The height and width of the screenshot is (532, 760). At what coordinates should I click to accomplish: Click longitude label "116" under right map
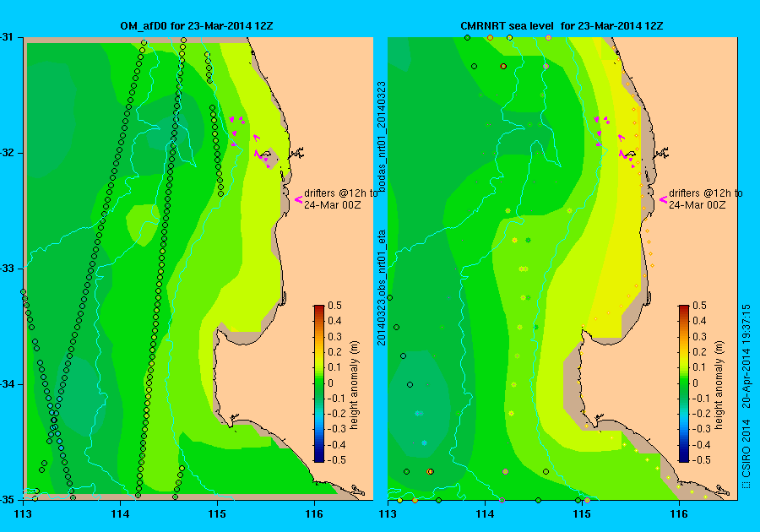click(679, 514)
